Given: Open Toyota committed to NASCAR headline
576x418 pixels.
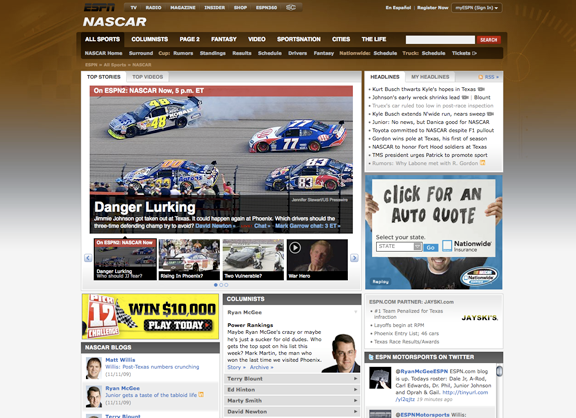Looking at the screenshot, I should [x=433, y=130].
